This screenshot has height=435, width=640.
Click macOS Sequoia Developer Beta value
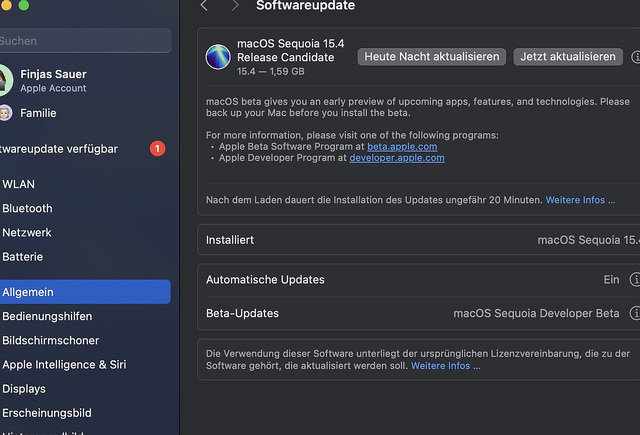(x=536, y=313)
